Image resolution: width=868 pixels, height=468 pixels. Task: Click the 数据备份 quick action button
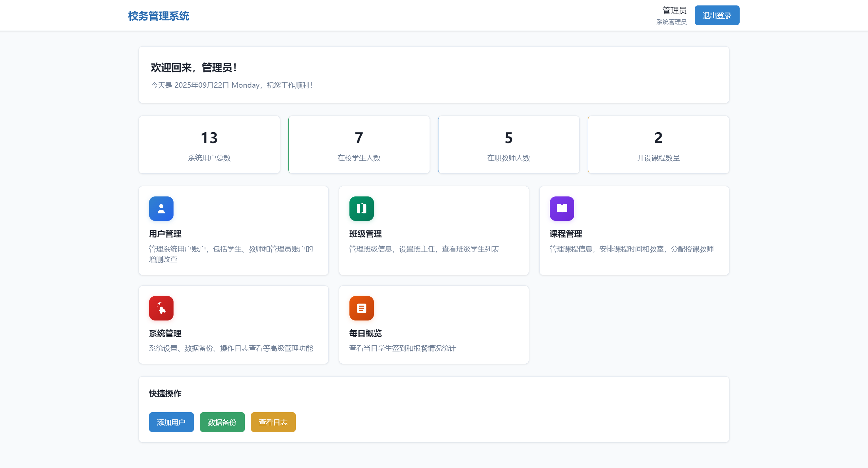(222, 422)
